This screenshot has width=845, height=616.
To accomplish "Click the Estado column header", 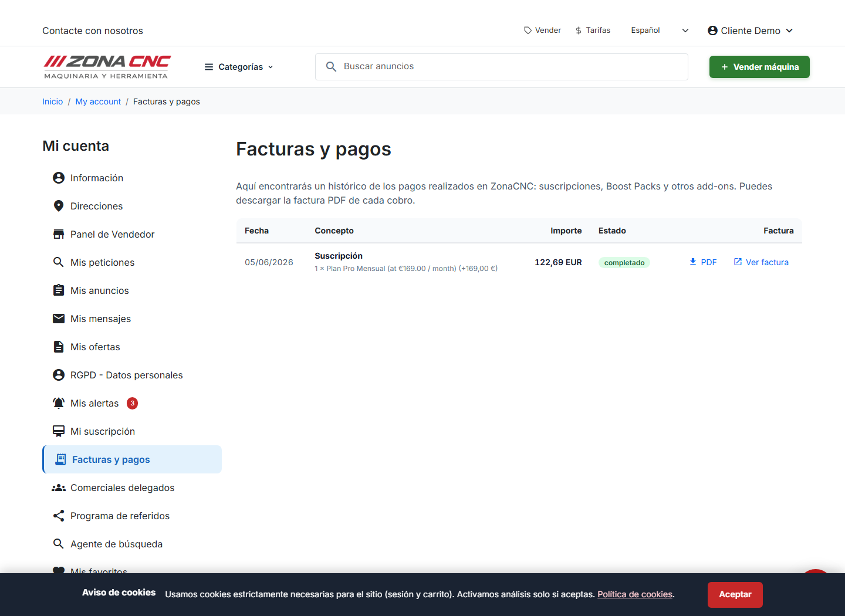I will coord(612,231).
